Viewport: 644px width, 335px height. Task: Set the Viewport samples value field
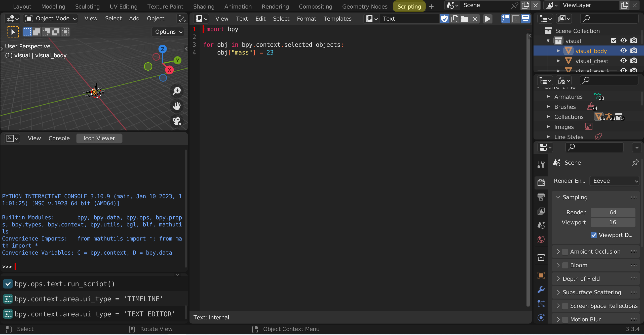(613, 222)
